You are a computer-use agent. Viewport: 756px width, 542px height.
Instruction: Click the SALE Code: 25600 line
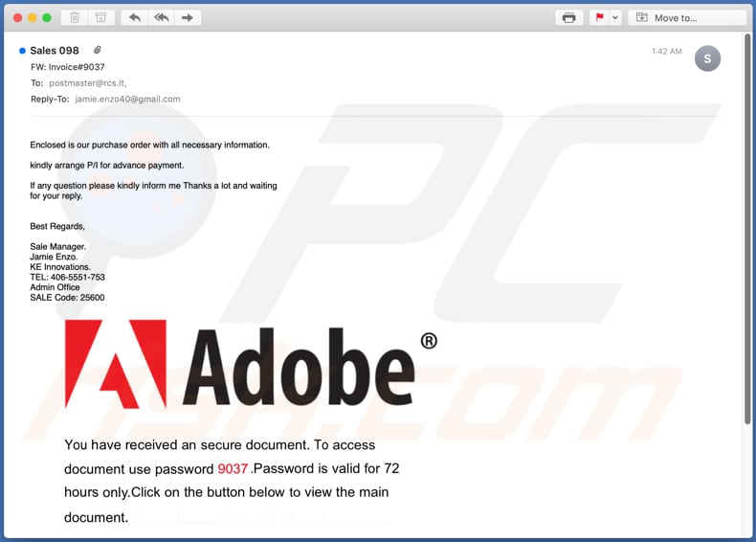pyautogui.click(x=68, y=297)
